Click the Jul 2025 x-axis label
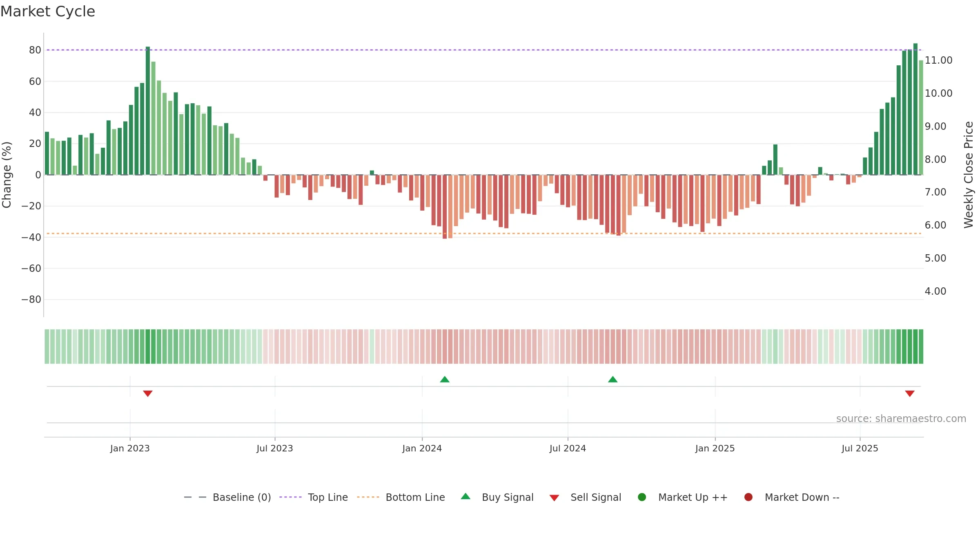Image resolution: width=980 pixels, height=551 pixels. tap(860, 448)
